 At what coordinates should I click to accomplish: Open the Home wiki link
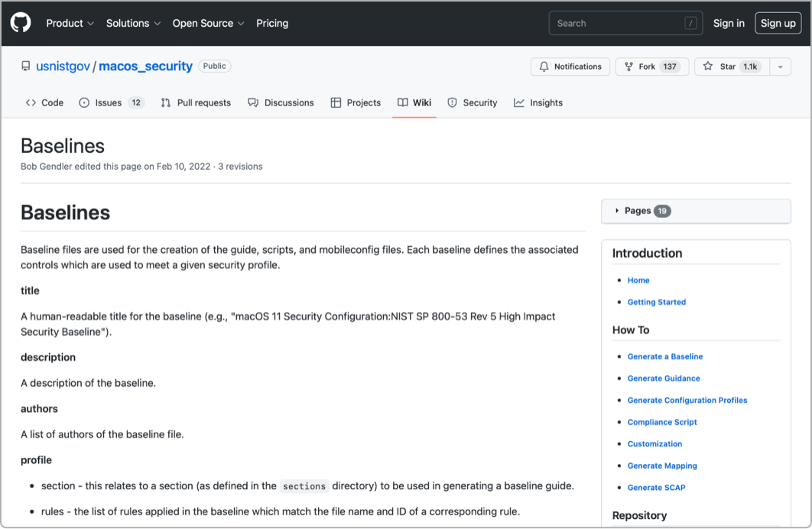tap(638, 280)
